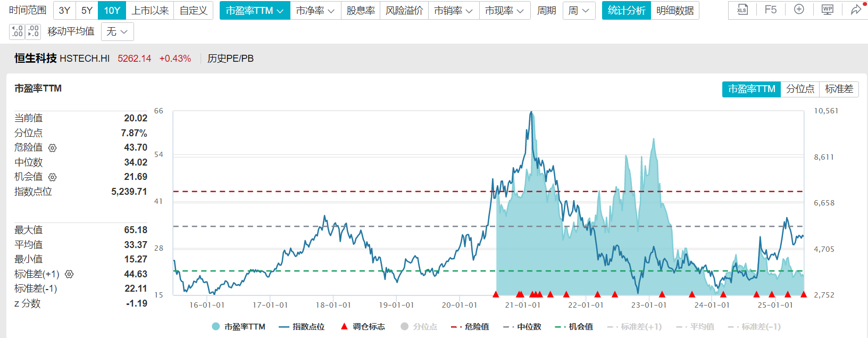Toggle 调仓标志 markers in legend
Viewport: 868px width, 338px height.
pos(363,327)
